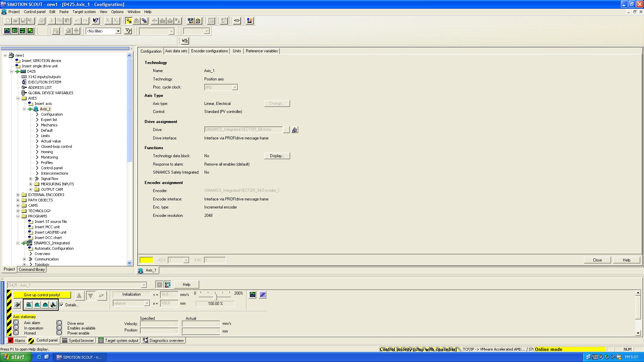Click the first green trace icon in toolbar
The image size is (644, 362).
coord(7,31)
